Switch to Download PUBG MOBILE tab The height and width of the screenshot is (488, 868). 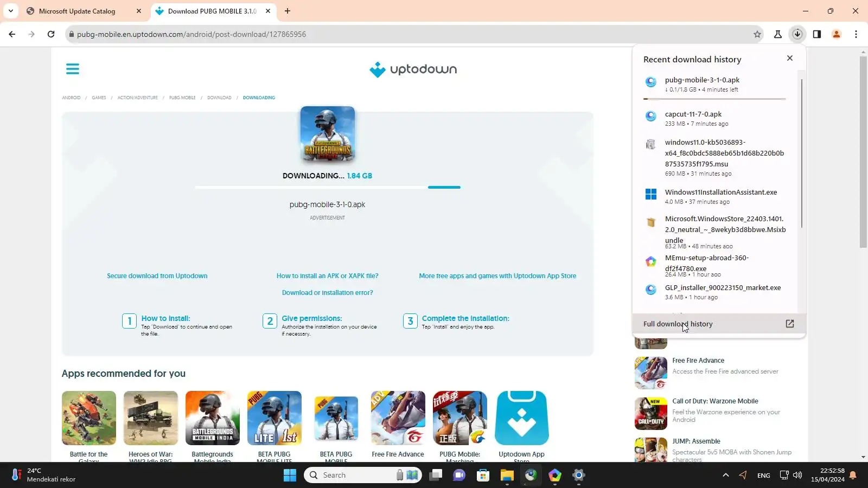pos(212,11)
